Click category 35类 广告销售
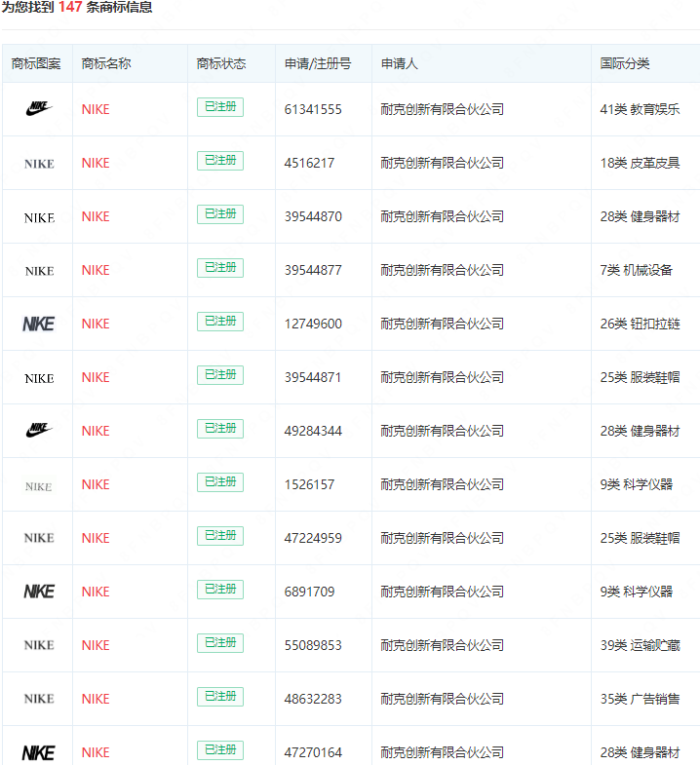This screenshot has width=700, height=765. click(x=640, y=699)
